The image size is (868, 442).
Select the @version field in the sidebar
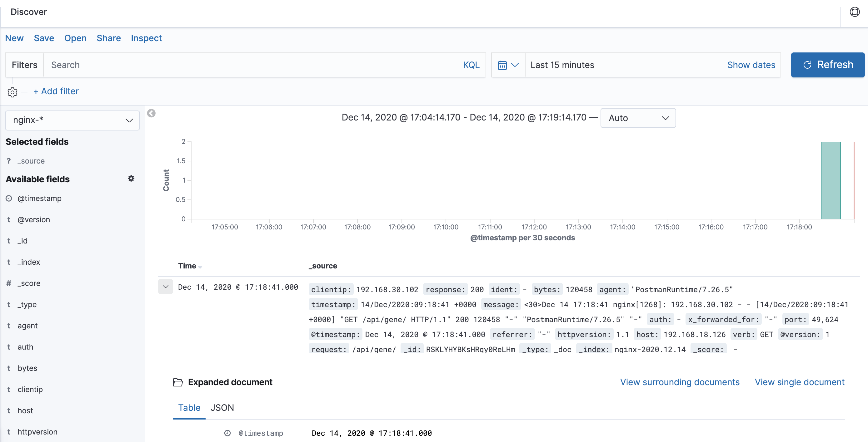[x=34, y=219]
